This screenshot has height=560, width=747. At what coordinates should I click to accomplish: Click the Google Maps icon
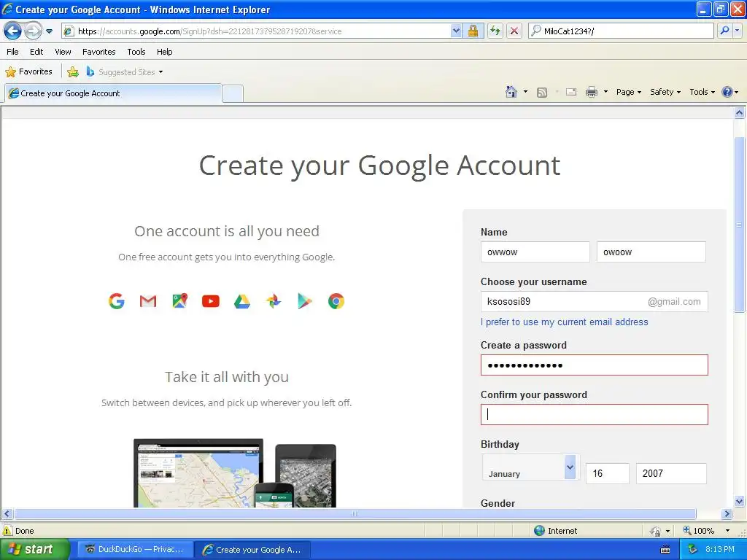pyautogui.click(x=179, y=301)
